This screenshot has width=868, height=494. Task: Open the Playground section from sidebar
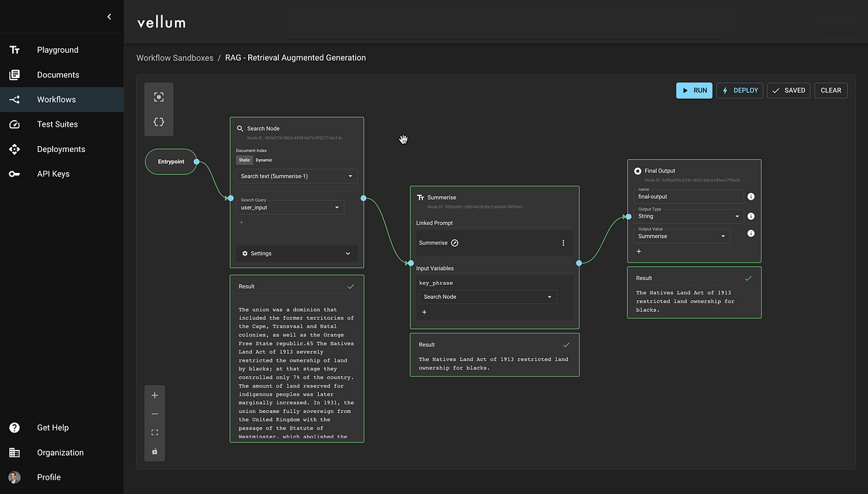pyautogui.click(x=58, y=49)
